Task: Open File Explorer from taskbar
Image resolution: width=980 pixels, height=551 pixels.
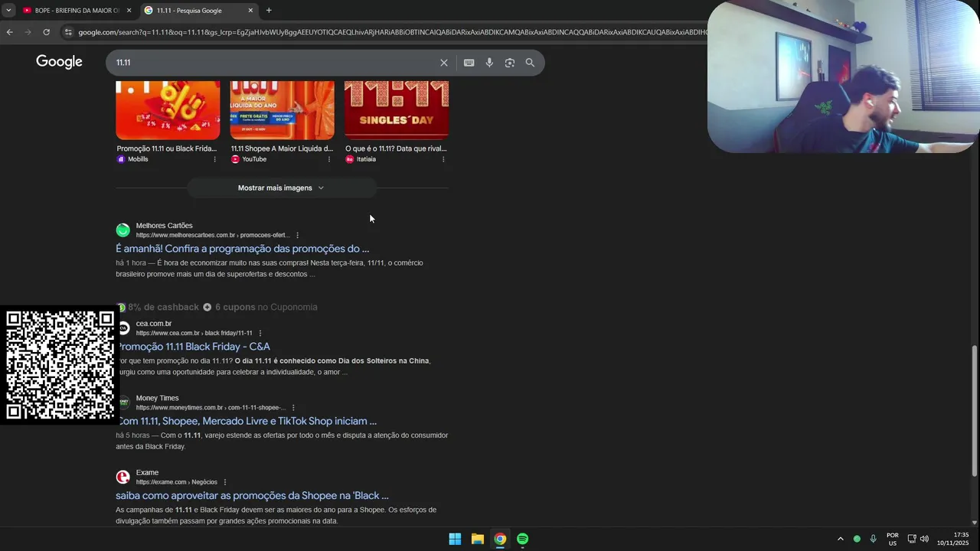Action: 478,539
